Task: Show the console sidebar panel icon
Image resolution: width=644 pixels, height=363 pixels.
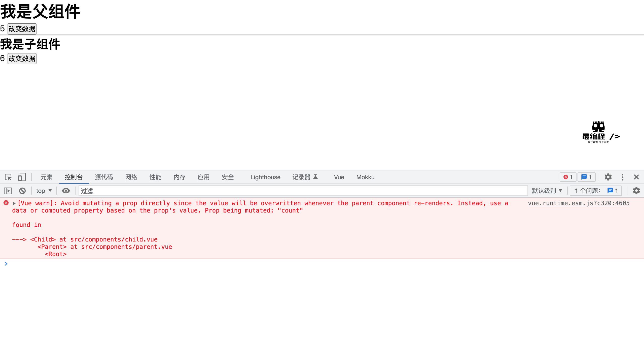Action: (8, 191)
